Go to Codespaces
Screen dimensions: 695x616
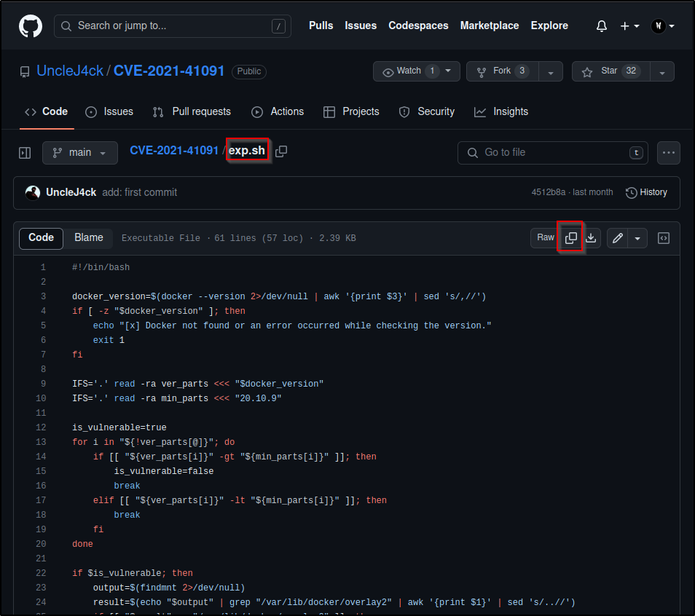[418, 25]
